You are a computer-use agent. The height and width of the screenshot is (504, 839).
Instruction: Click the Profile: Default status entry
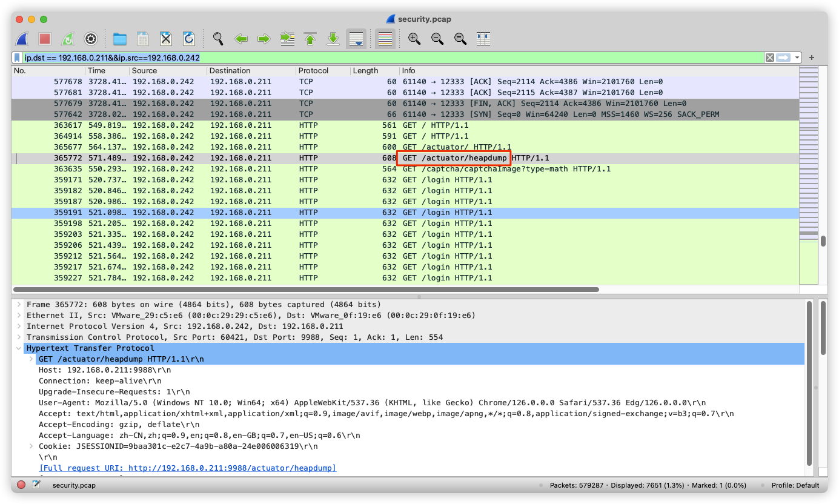(x=795, y=485)
